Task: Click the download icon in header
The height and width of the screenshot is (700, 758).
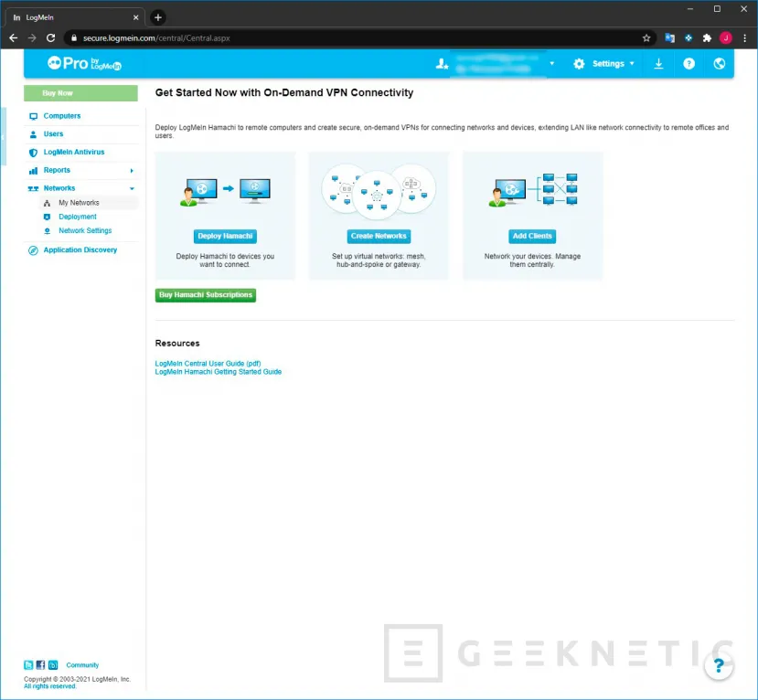Action: coord(658,64)
